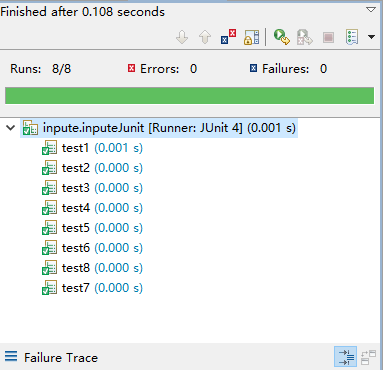Rerun test button in toolbar
383x370 pixels.
(281, 37)
